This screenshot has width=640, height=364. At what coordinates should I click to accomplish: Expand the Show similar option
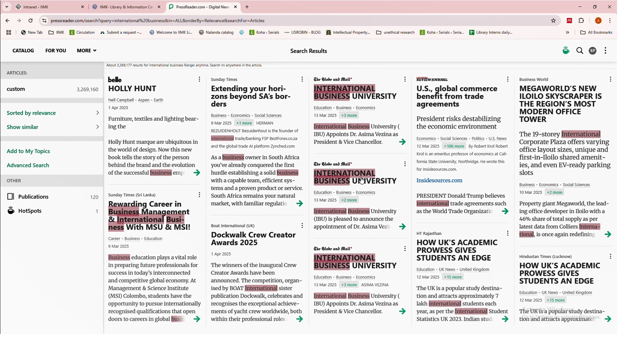coord(52,127)
